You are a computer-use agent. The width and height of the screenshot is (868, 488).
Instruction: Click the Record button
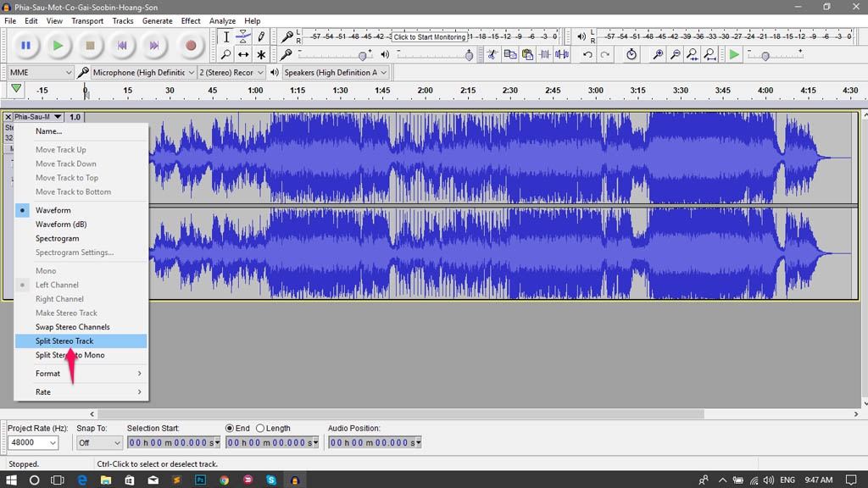[x=191, y=46]
